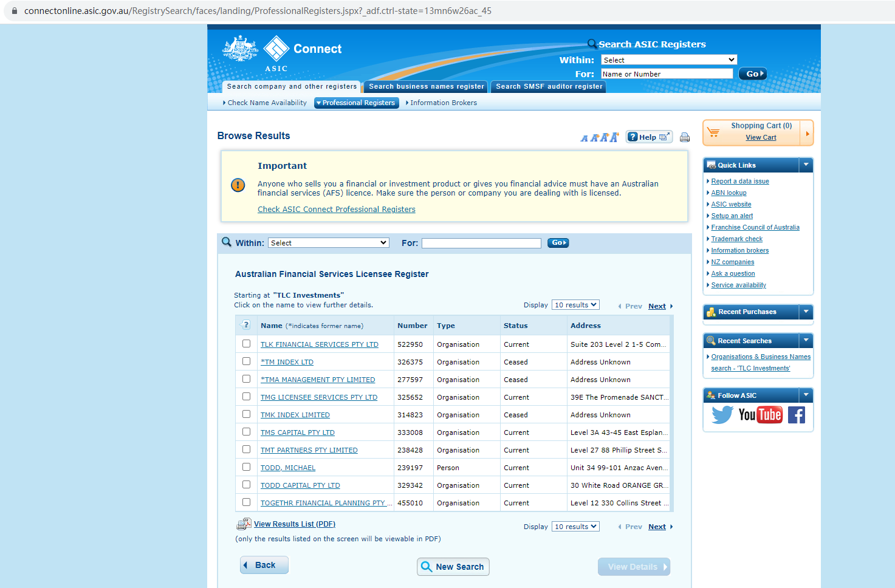Screen dimensions: 895x588
Task: Focus the For field above the results
Action: [x=481, y=243]
